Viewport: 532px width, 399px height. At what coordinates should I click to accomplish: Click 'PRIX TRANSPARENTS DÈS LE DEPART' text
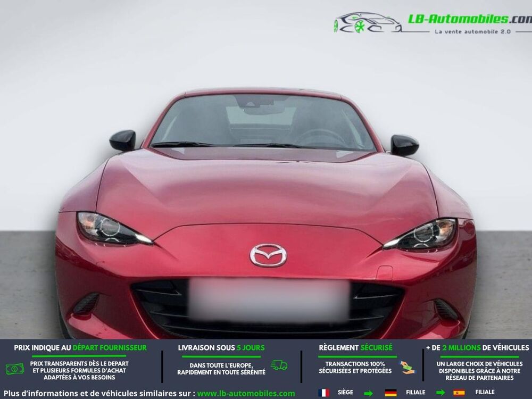click(79, 364)
